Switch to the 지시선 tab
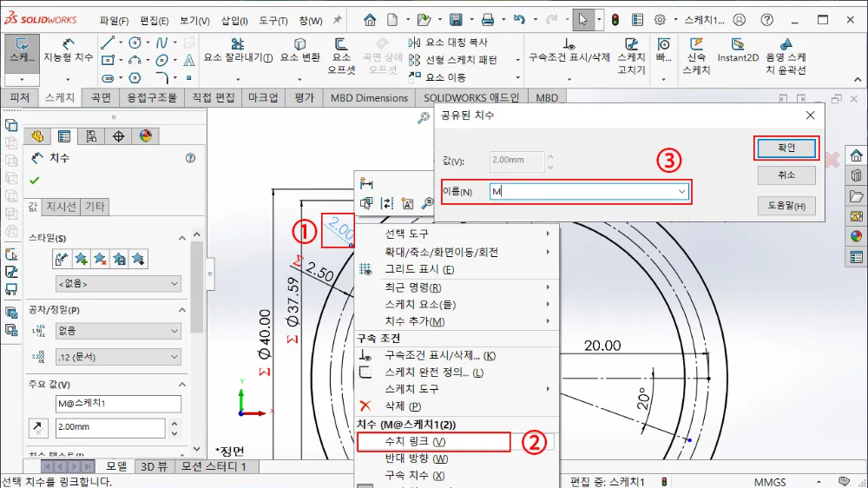 (61, 207)
